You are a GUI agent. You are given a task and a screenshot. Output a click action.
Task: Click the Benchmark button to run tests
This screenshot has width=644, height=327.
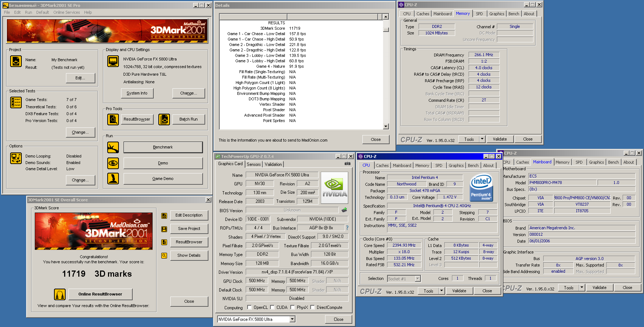pos(163,147)
